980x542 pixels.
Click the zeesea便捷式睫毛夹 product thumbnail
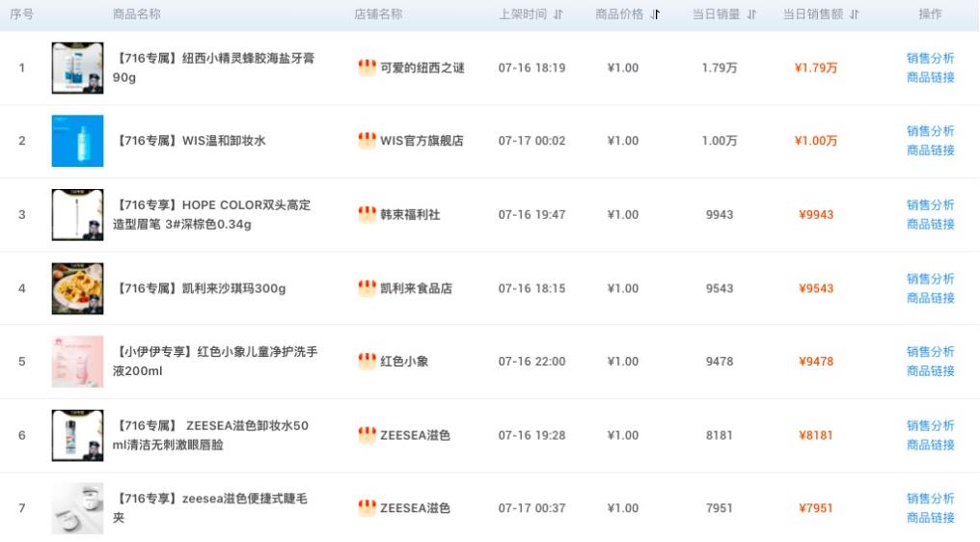point(77,508)
